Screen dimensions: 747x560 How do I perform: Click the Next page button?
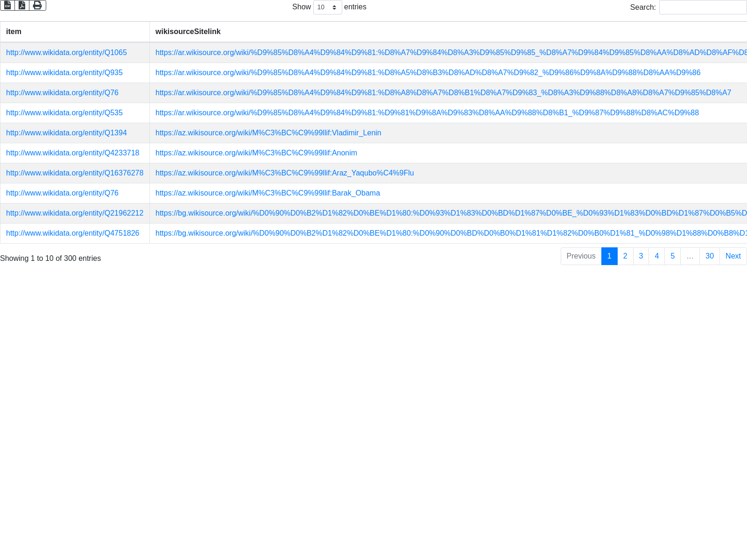tap(733, 256)
